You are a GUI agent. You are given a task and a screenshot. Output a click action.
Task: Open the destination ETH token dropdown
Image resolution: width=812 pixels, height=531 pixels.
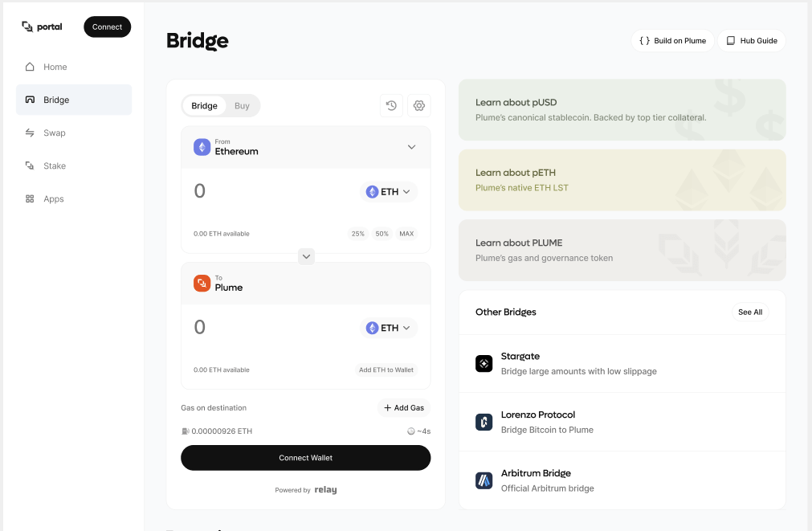(x=389, y=328)
